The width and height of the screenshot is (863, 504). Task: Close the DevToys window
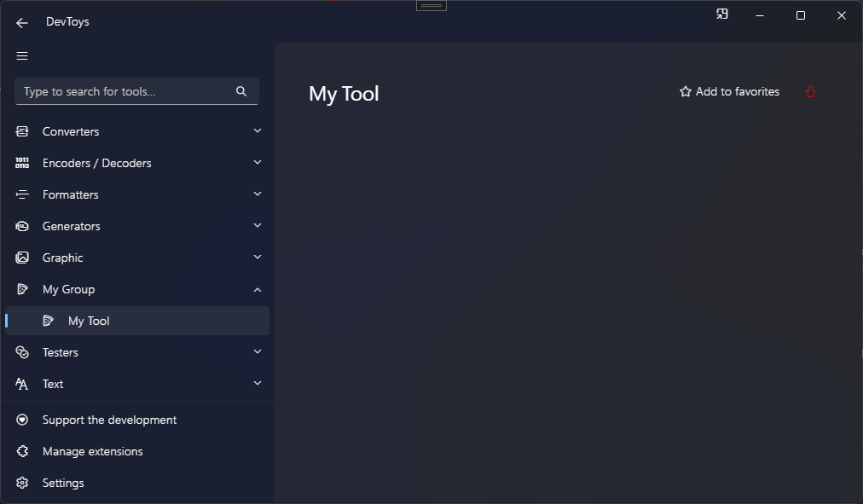point(842,15)
